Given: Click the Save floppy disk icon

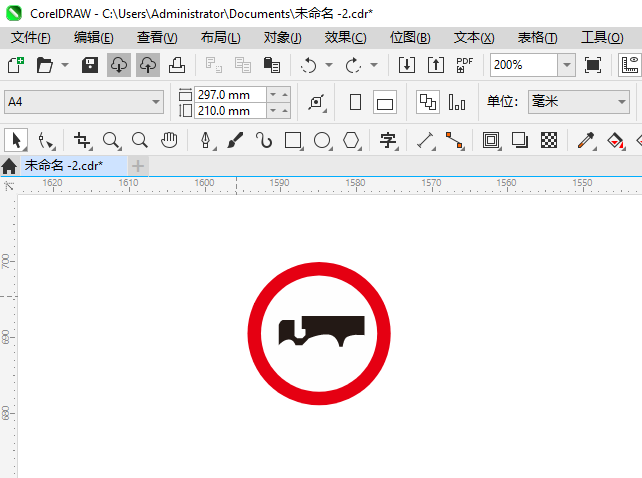Looking at the screenshot, I should point(90,65).
